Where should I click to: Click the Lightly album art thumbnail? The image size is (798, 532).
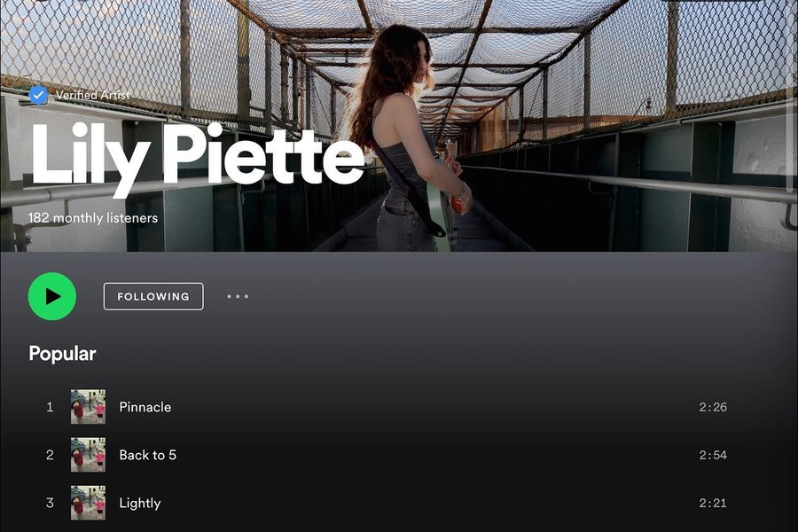(x=88, y=503)
